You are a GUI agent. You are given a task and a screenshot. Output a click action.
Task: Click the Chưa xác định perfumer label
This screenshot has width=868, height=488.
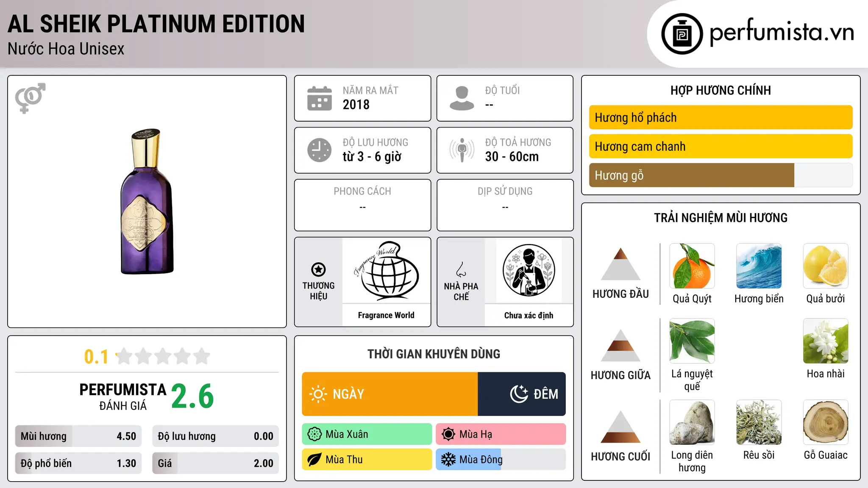pos(529,315)
